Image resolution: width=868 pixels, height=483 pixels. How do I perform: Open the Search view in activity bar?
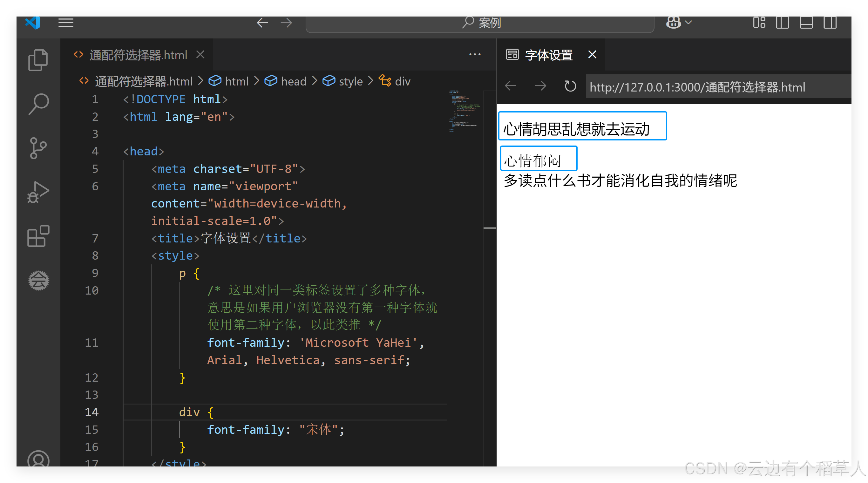click(38, 104)
